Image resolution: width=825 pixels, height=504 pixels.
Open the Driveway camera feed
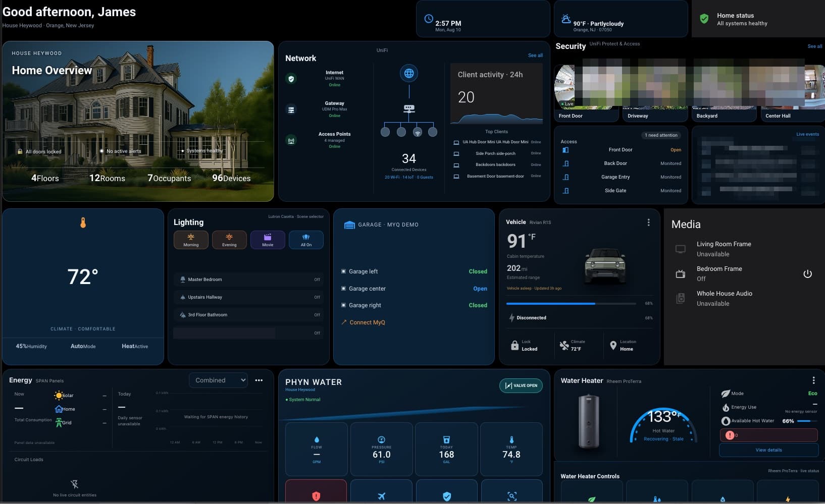(x=655, y=92)
